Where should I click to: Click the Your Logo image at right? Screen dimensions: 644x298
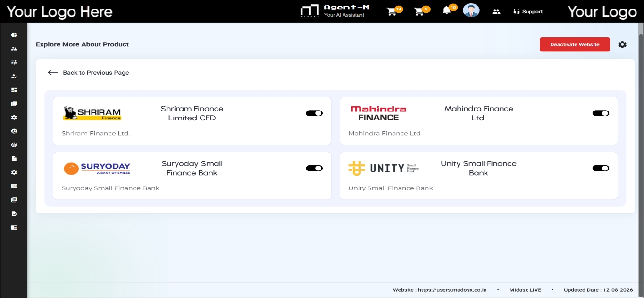pos(602,11)
